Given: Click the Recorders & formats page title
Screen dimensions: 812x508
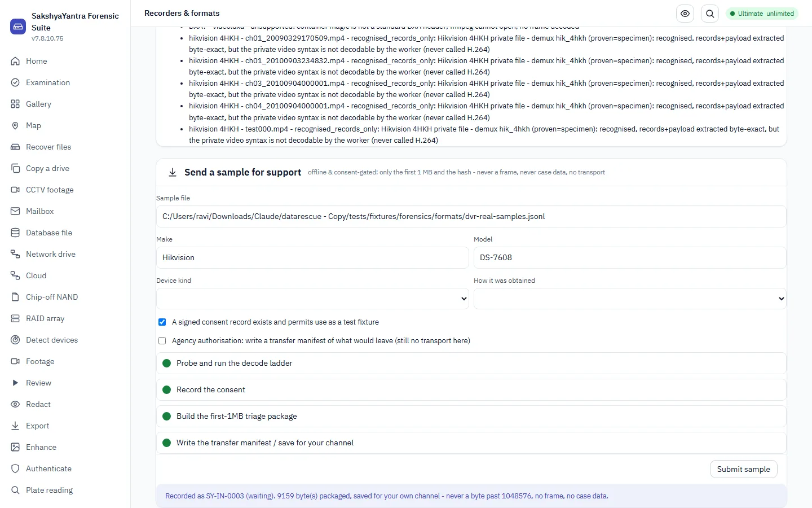Looking at the screenshot, I should coord(182,13).
